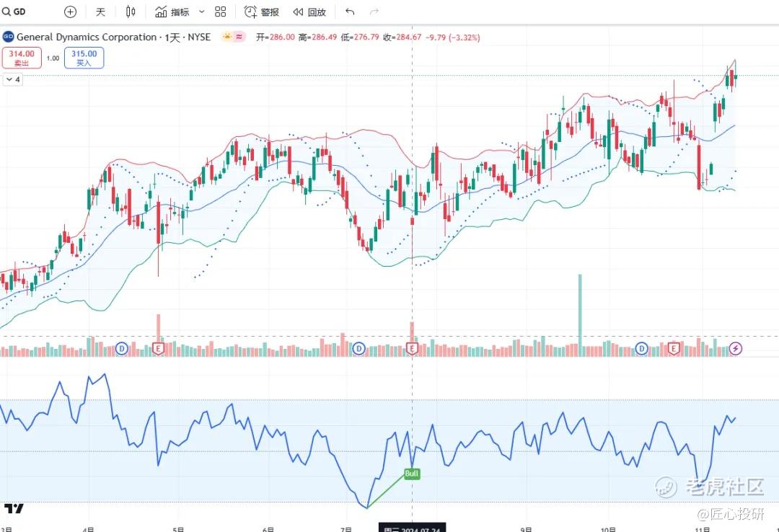Click the dividend D marker in October

[x=642, y=349]
